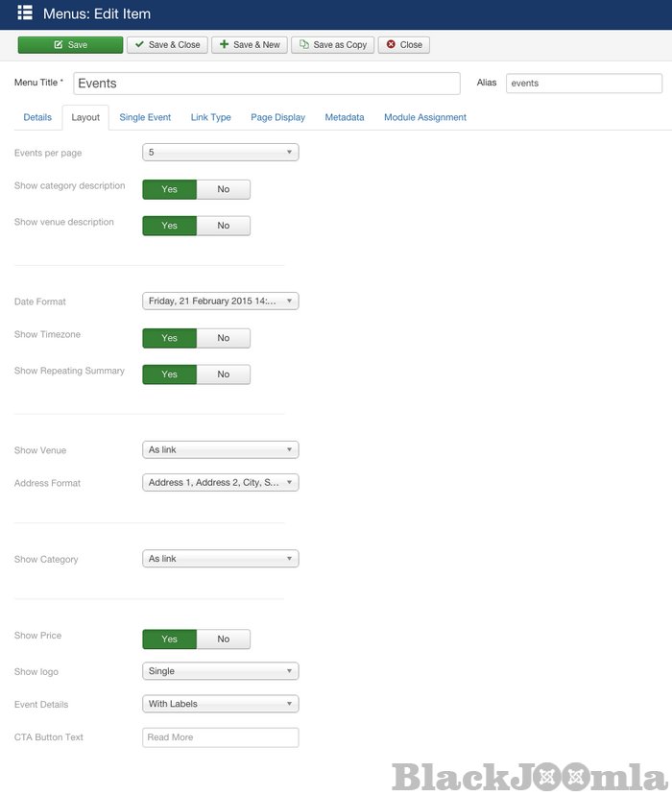Viewport: 672px width, 796px height.
Task: Click Save as Copy button
Action: [x=332, y=45]
